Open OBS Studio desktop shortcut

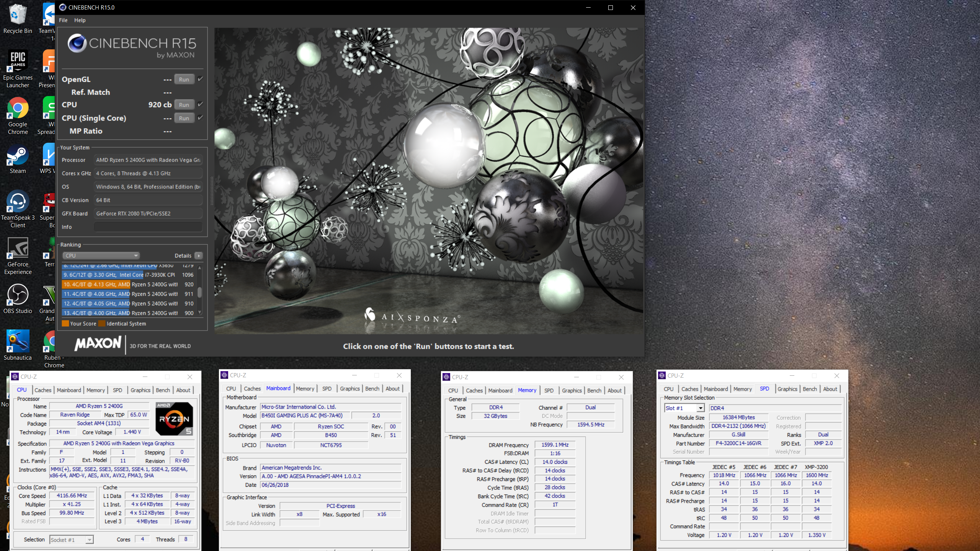18,298
